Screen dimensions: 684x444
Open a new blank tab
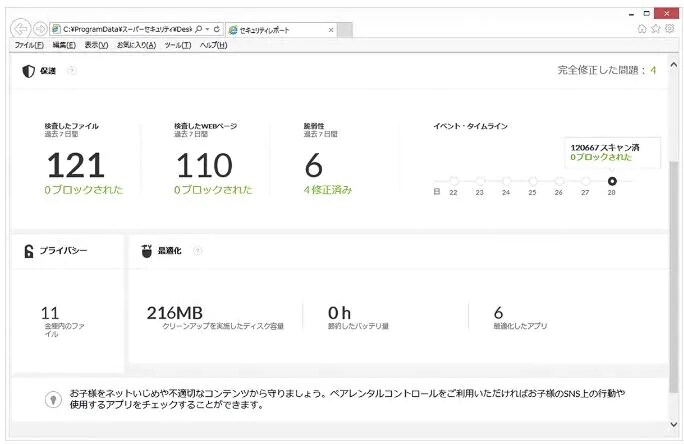[345, 30]
